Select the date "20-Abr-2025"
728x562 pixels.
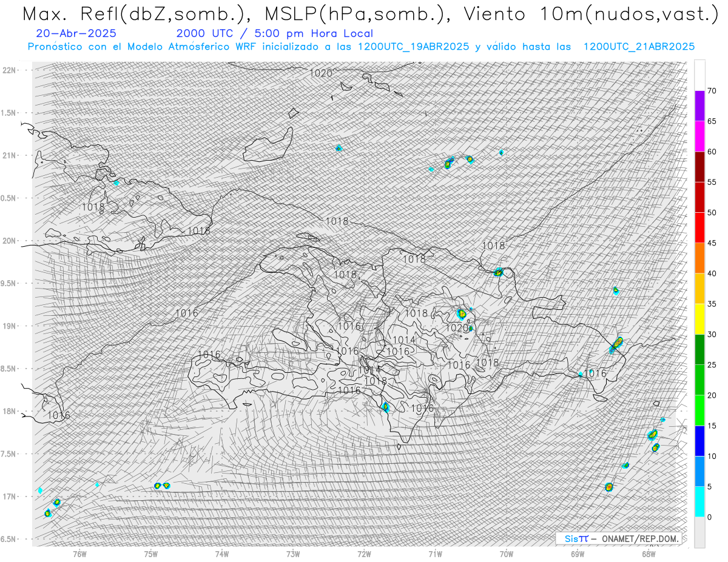76,33
